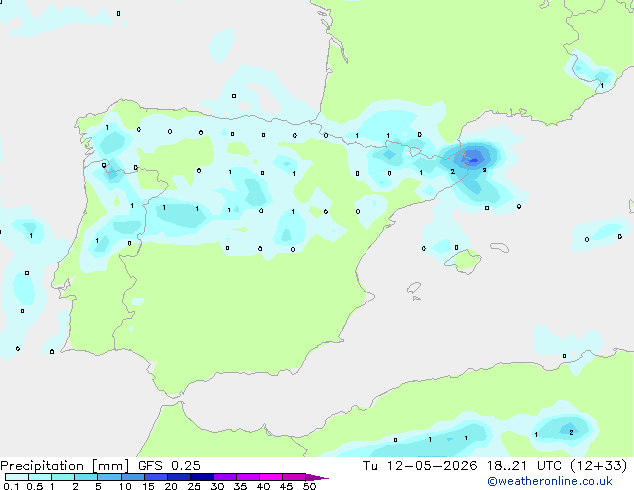Click the 35–40 mm legend swatch

(x=247, y=477)
